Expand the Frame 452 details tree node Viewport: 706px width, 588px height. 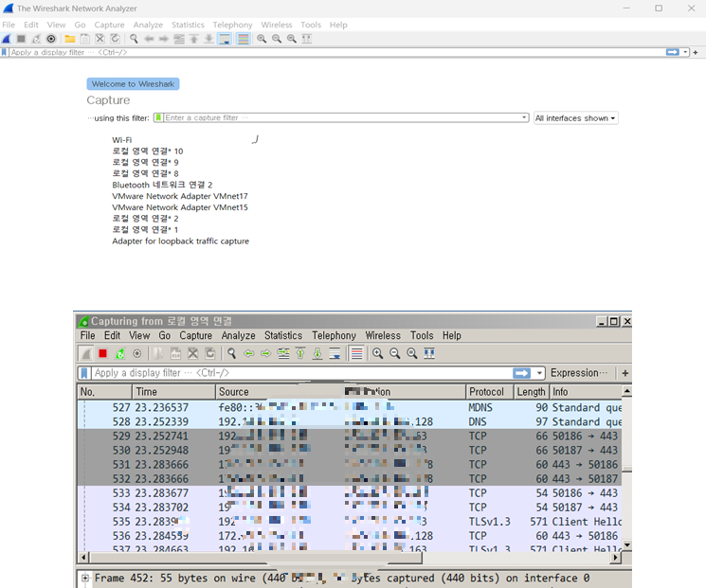click(85, 579)
